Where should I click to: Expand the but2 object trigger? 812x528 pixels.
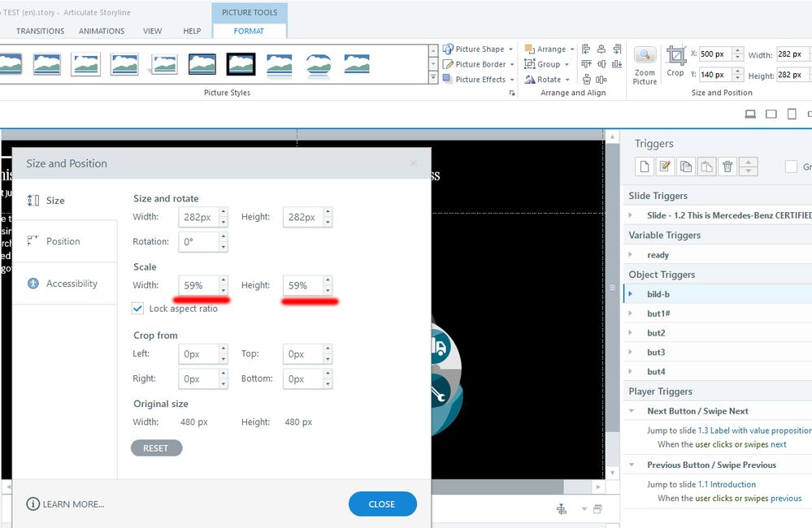click(632, 333)
